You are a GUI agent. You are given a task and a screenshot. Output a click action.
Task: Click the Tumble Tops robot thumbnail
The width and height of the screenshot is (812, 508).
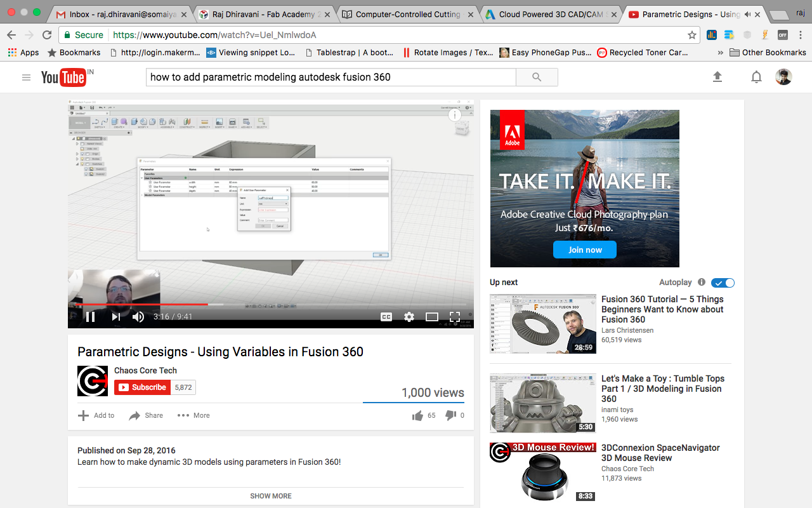(x=543, y=403)
